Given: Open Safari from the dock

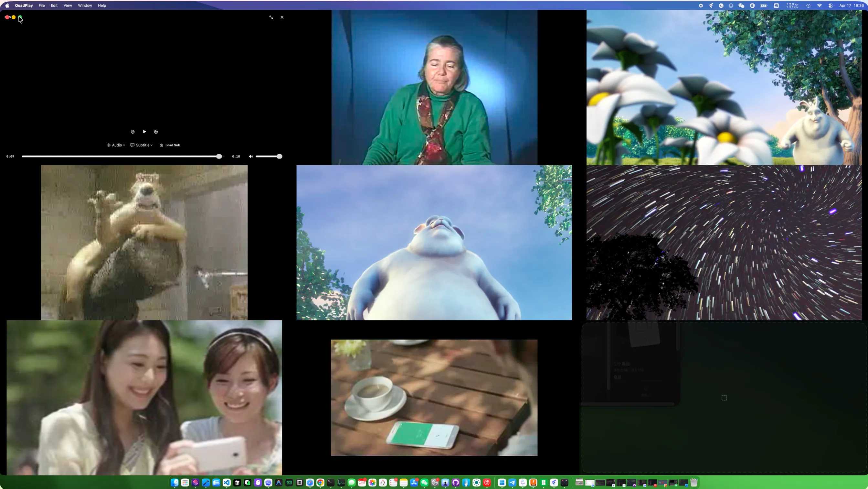Looking at the screenshot, I should (x=310, y=483).
